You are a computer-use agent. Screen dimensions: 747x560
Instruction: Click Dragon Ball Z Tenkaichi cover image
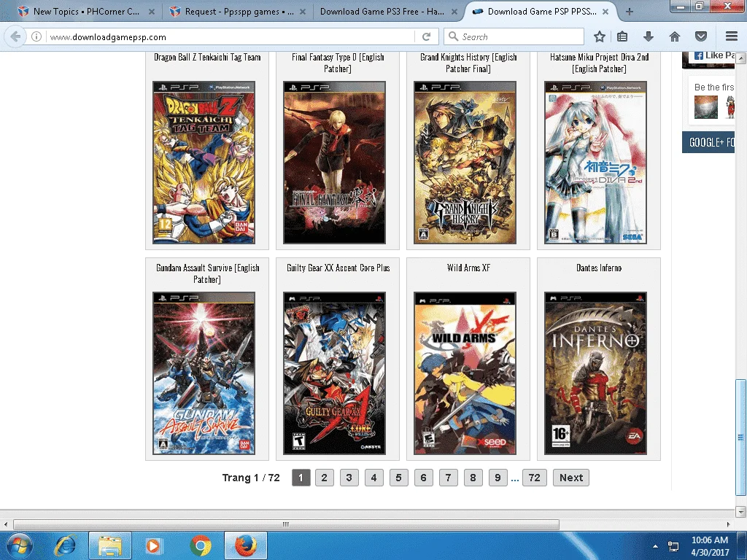coord(204,163)
